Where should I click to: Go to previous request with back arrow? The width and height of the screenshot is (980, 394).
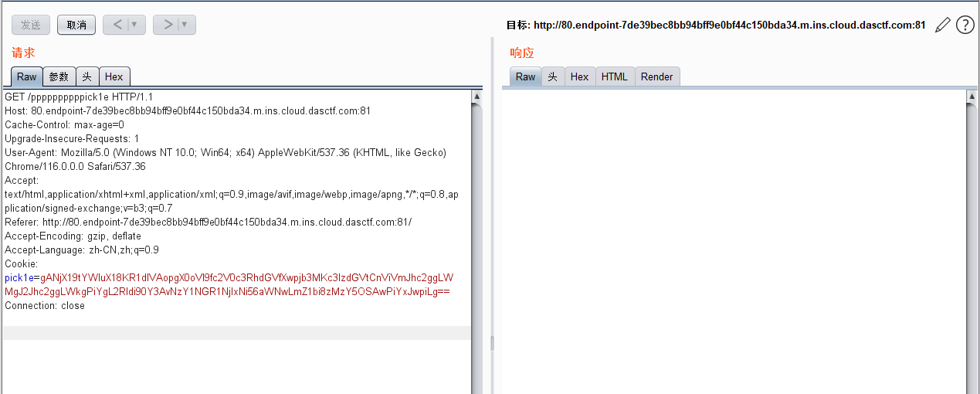click(117, 25)
